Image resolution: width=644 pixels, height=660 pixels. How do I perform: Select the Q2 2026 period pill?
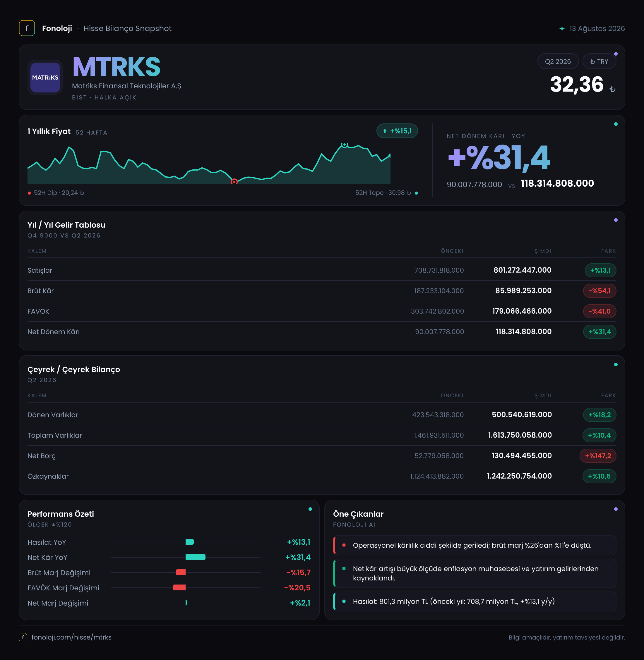click(558, 61)
